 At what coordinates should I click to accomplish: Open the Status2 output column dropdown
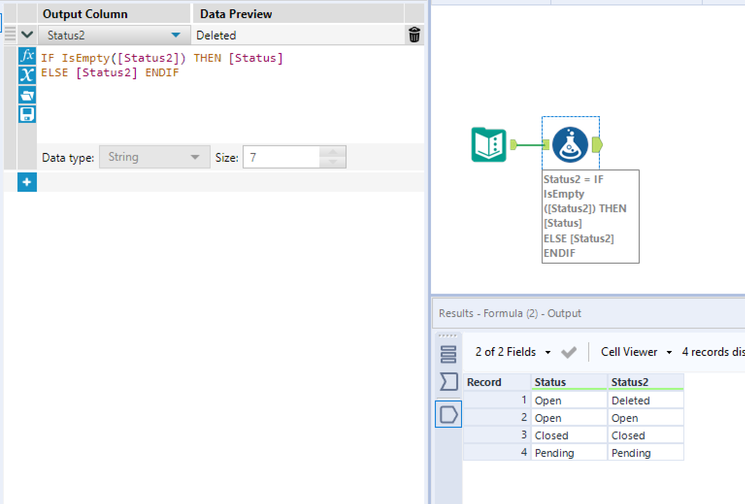click(x=114, y=35)
